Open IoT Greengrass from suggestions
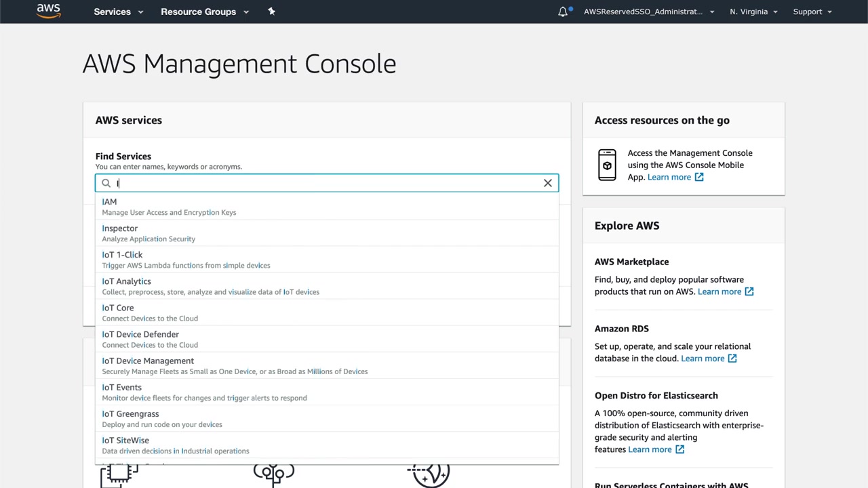Image resolution: width=868 pixels, height=488 pixels. pyautogui.click(x=131, y=414)
